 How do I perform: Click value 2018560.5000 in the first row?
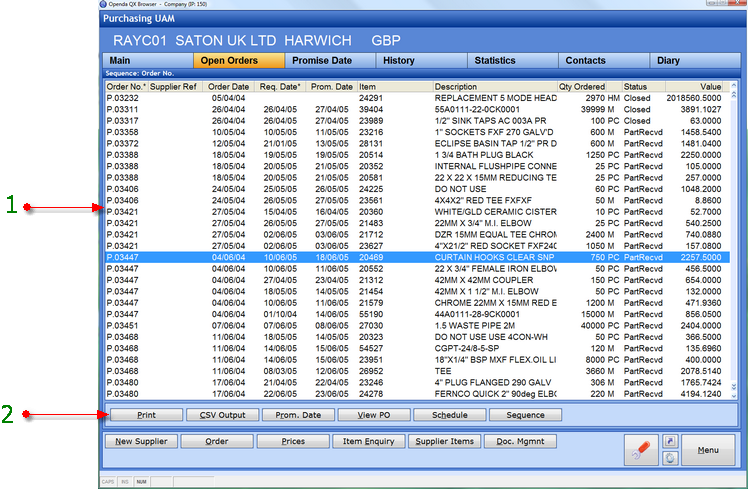[x=694, y=98]
